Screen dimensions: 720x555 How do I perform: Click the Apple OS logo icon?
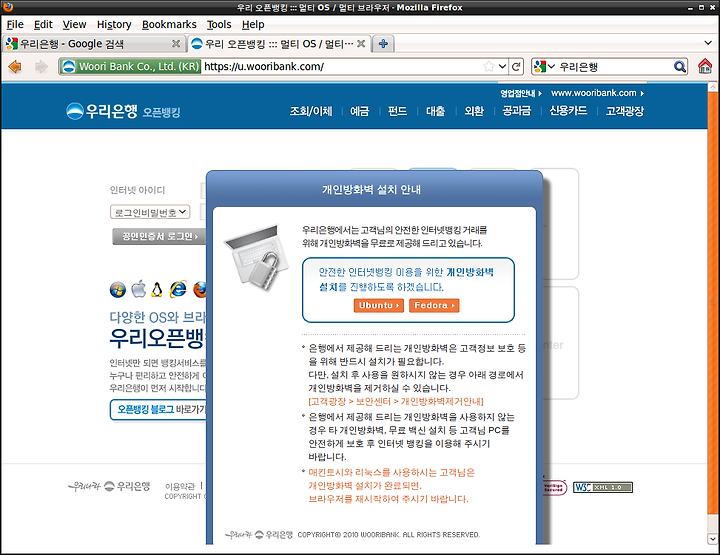pos(138,289)
